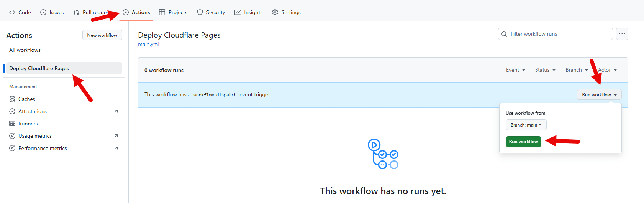Screen dimensions: 644x203
Task: Click the Code angle-brackets icon
Action: click(x=12, y=12)
